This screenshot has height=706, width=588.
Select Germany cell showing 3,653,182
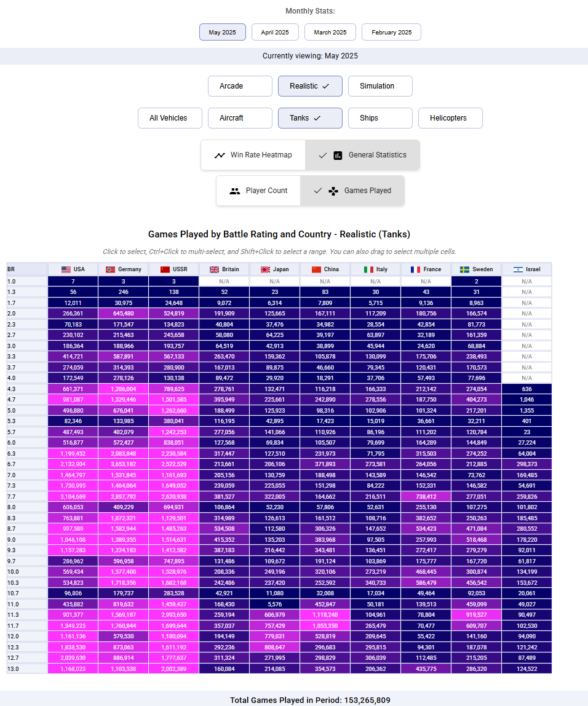(x=124, y=464)
